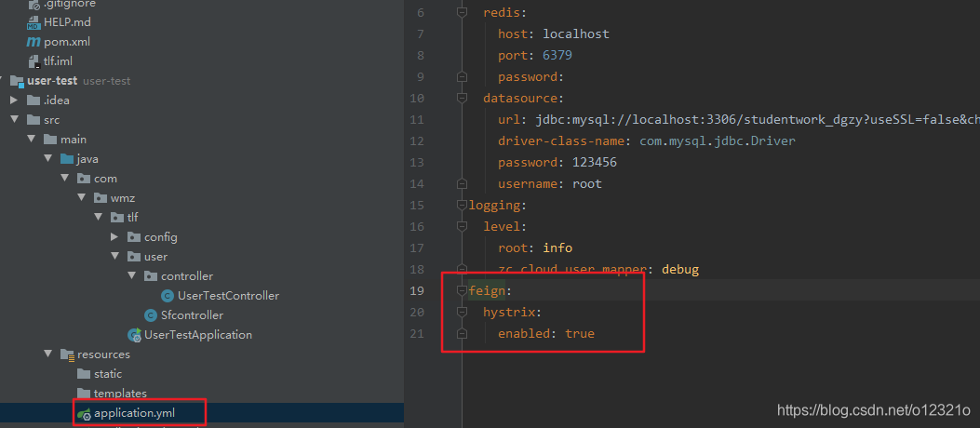Collapse the controller package arrow

coord(132,275)
